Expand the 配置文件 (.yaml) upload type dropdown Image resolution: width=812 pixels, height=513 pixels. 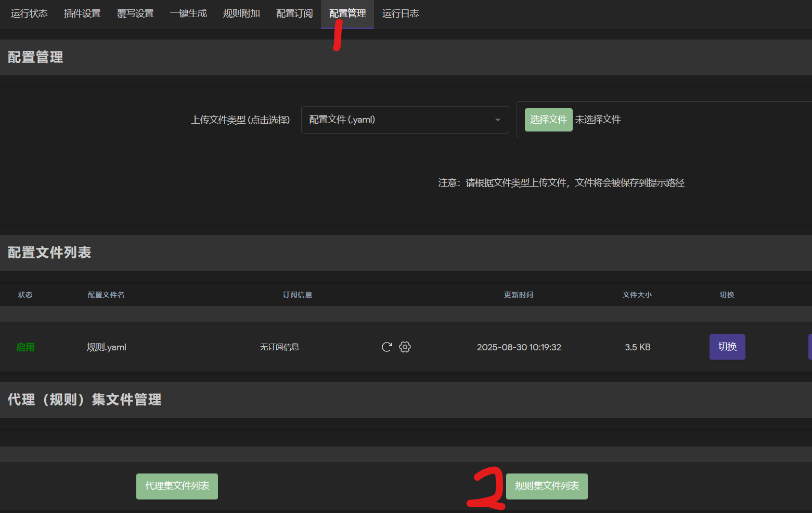[405, 120]
